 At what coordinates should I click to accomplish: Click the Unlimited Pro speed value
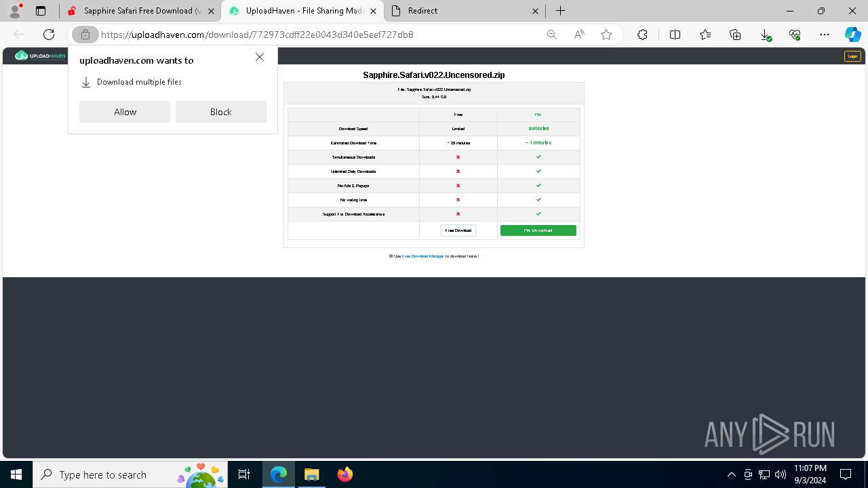click(x=538, y=129)
